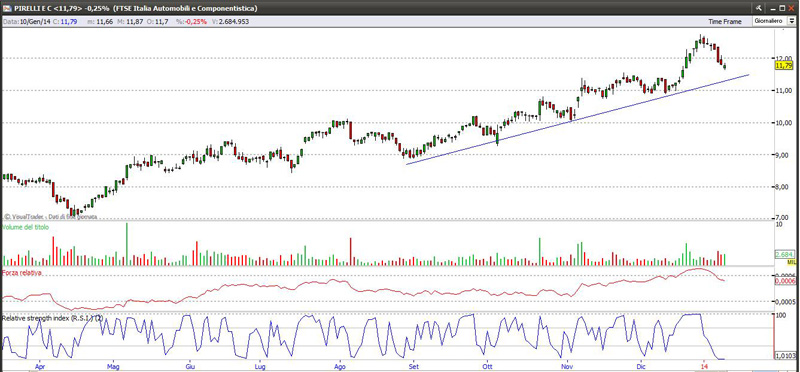Screen dimensions: 800x372
Task: Click the Relative strength index label
Action: pos(52,318)
